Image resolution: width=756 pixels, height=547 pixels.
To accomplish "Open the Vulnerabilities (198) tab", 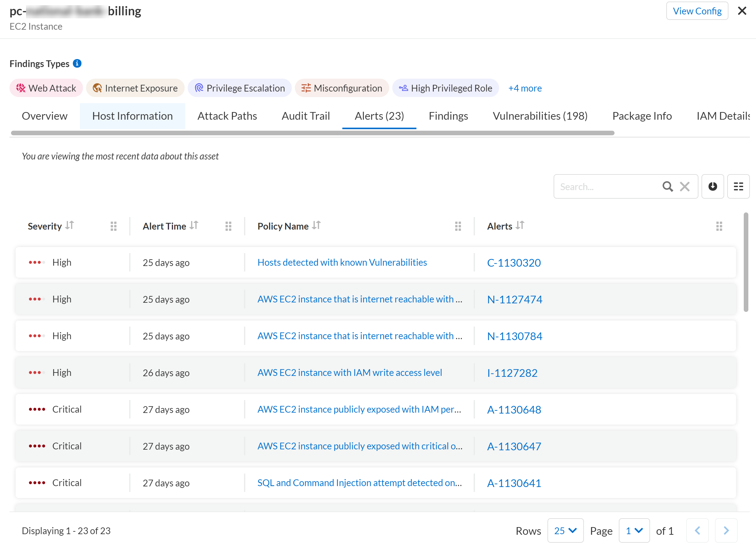I will pyautogui.click(x=540, y=116).
